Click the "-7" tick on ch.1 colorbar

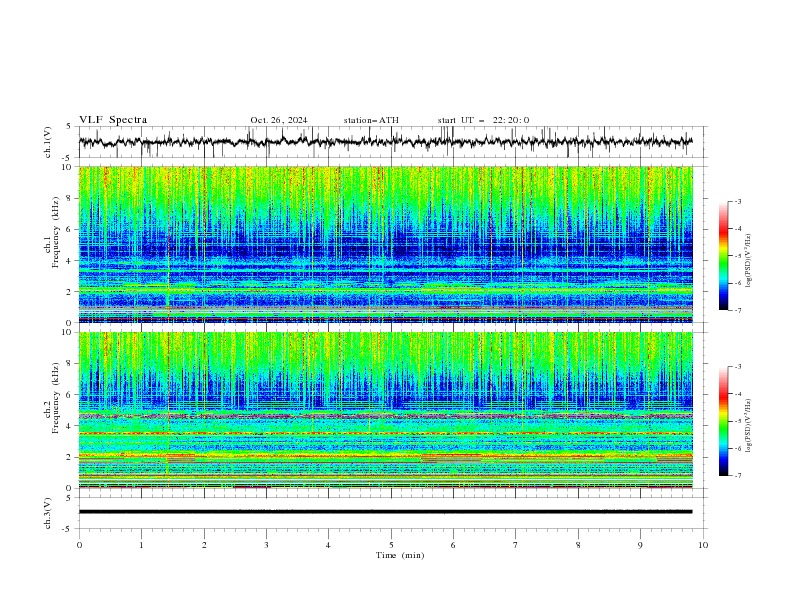coord(737,310)
